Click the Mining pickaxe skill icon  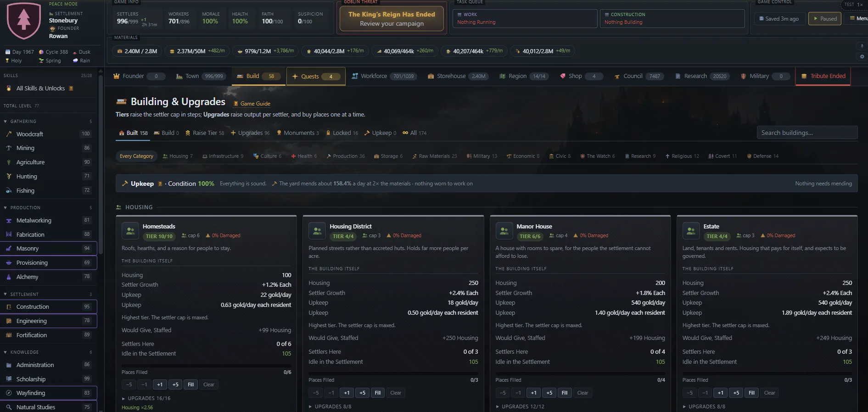[9, 148]
